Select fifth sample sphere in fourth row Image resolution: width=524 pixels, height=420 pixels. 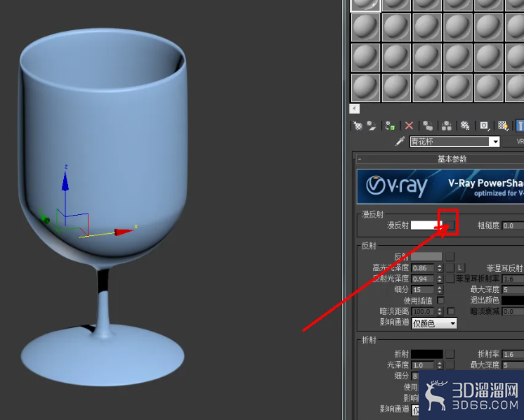click(x=489, y=88)
